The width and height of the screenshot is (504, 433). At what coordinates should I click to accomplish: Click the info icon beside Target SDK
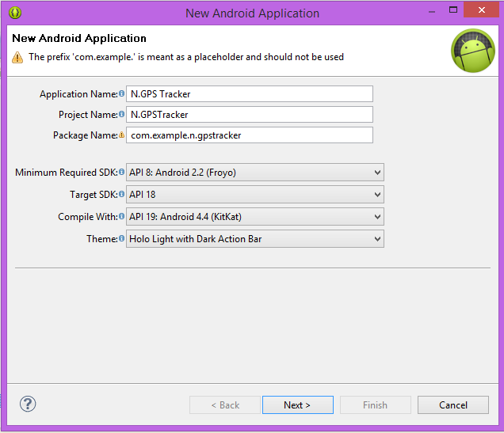tap(121, 194)
